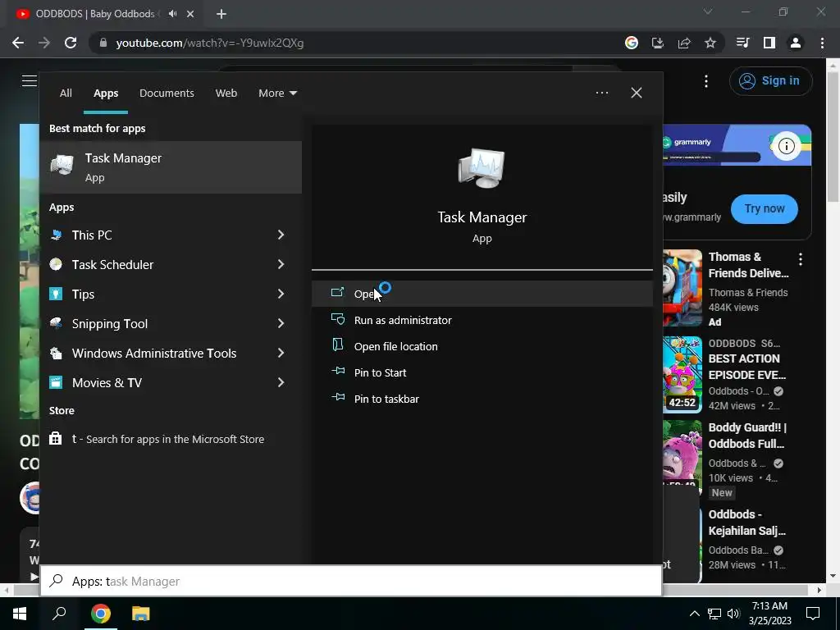Expand the Tips options chevron

click(x=281, y=294)
